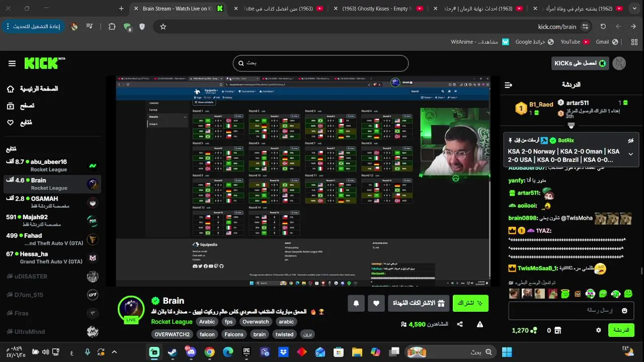Hide the pinned BotRix message
Viewport: 644px width, 362px height.
631,141
